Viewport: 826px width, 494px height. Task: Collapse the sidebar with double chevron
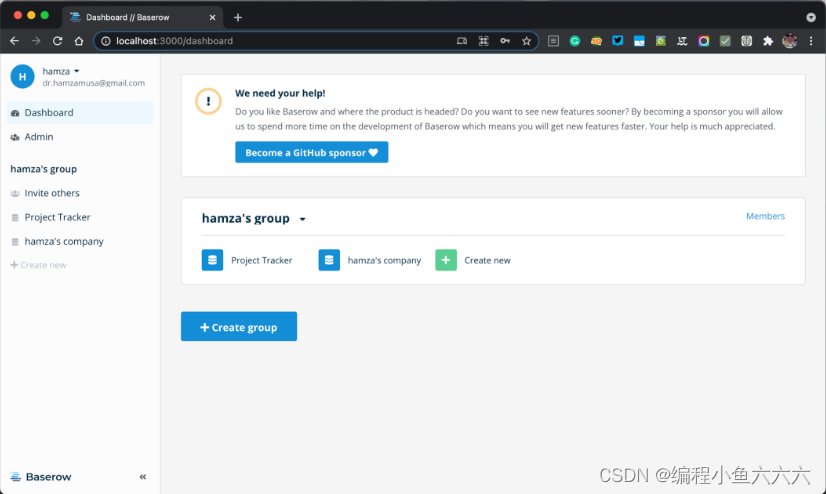pyautogui.click(x=143, y=477)
